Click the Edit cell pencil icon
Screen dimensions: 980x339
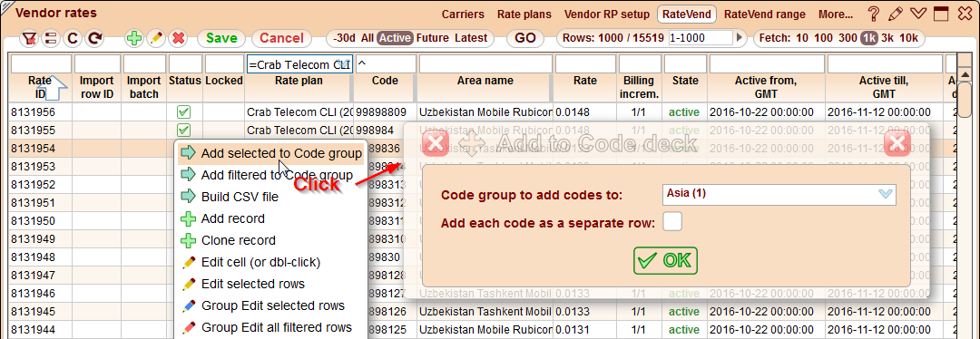tap(188, 262)
